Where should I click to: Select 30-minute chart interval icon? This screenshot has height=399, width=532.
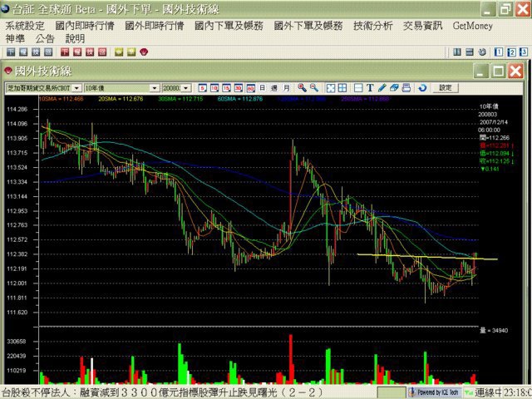click(x=239, y=88)
